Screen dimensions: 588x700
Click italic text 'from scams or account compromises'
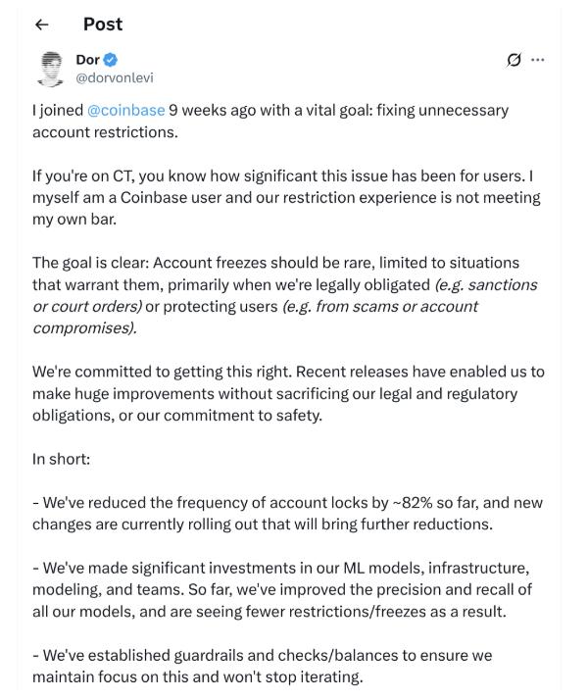pos(255,317)
